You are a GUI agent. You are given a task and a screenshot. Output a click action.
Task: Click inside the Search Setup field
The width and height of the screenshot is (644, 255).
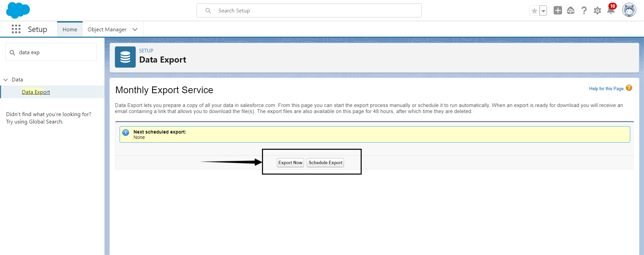(309, 10)
